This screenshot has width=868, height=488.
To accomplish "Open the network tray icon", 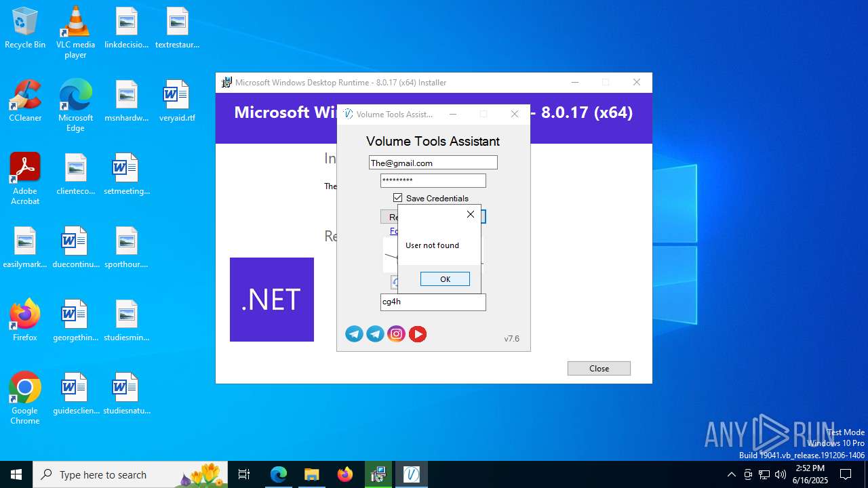I will pyautogui.click(x=764, y=474).
